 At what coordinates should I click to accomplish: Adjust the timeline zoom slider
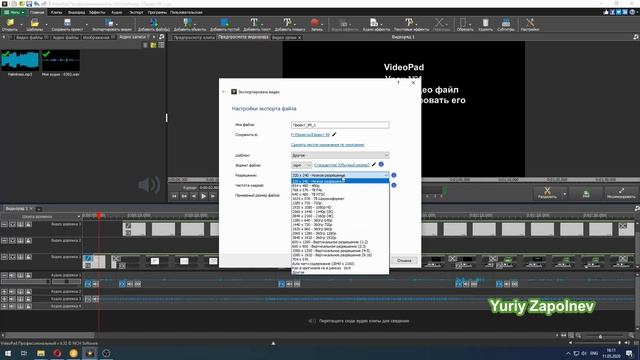click(x=600, y=336)
